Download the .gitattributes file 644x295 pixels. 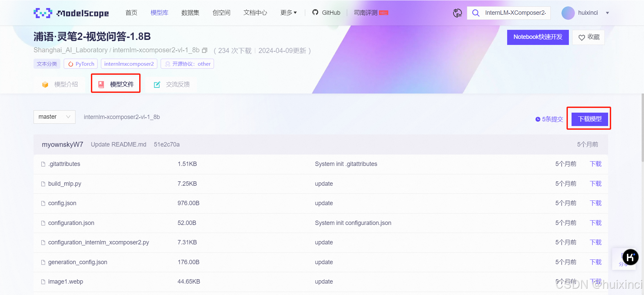596,164
